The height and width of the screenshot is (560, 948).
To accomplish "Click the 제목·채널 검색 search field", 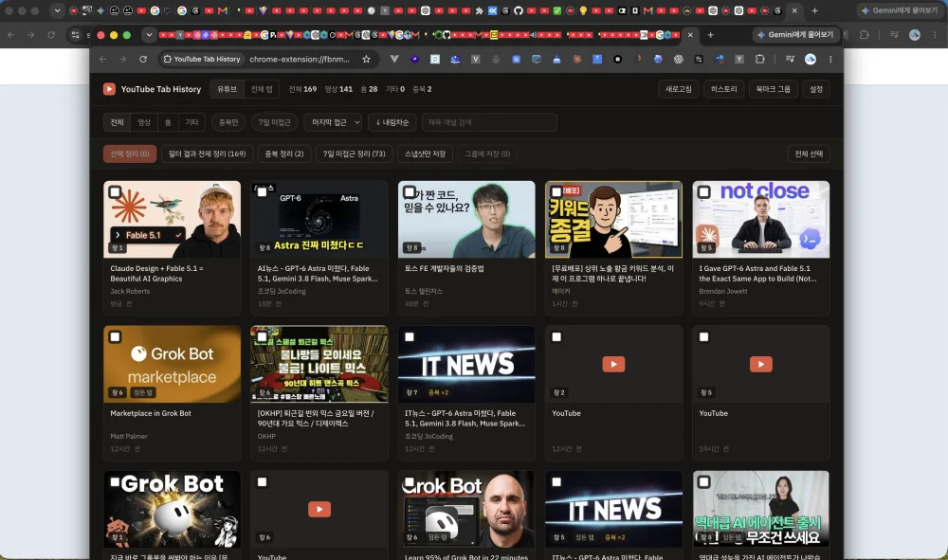I will tap(489, 122).
